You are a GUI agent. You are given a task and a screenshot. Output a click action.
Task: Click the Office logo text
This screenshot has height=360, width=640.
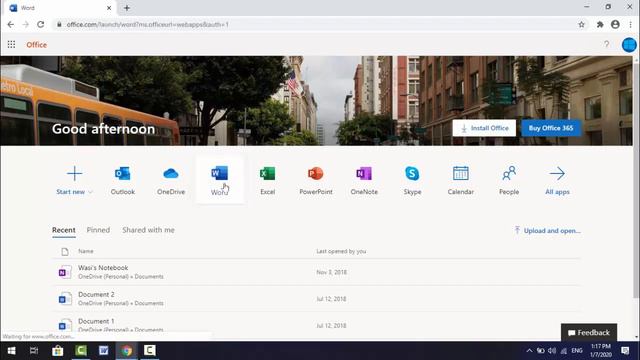click(x=36, y=44)
